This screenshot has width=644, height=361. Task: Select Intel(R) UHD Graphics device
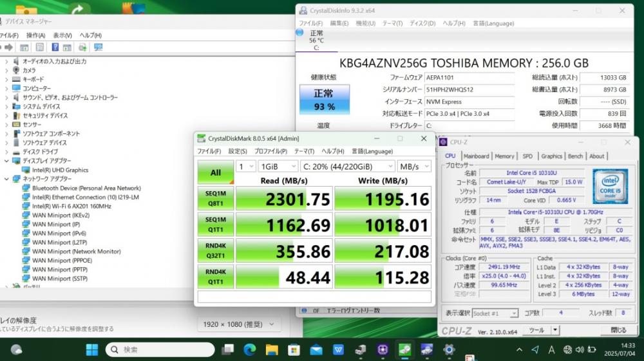pos(60,170)
